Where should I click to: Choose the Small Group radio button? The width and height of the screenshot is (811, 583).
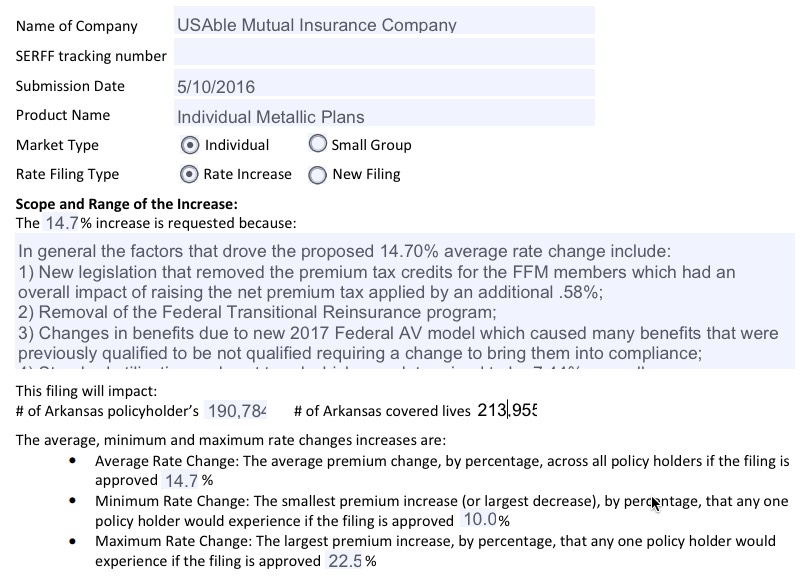tap(317, 145)
